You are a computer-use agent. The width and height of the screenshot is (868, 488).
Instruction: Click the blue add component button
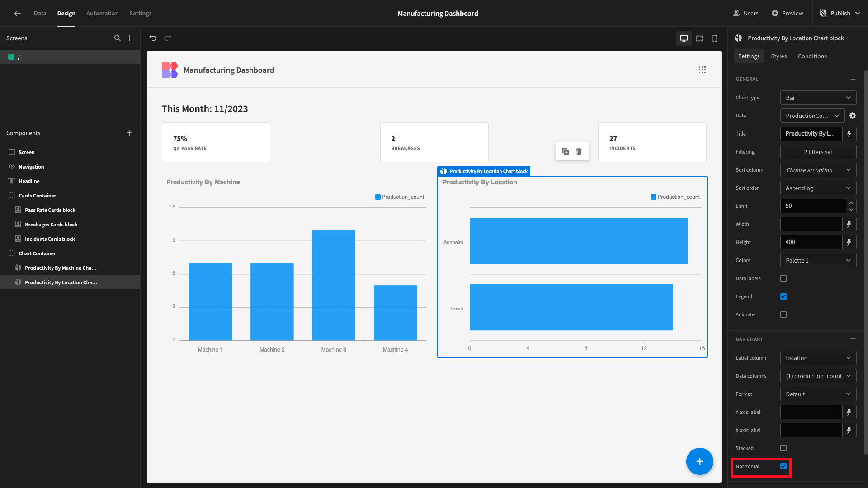pyautogui.click(x=700, y=461)
